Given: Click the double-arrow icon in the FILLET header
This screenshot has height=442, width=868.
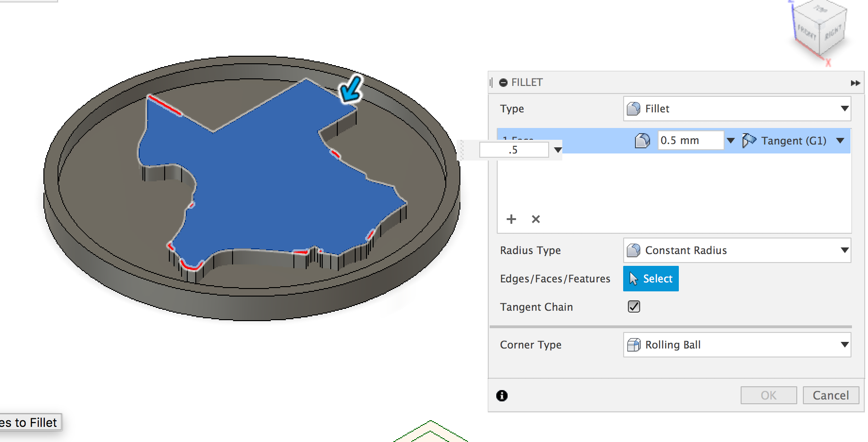Looking at the screenshot, I should click(855, 83).
